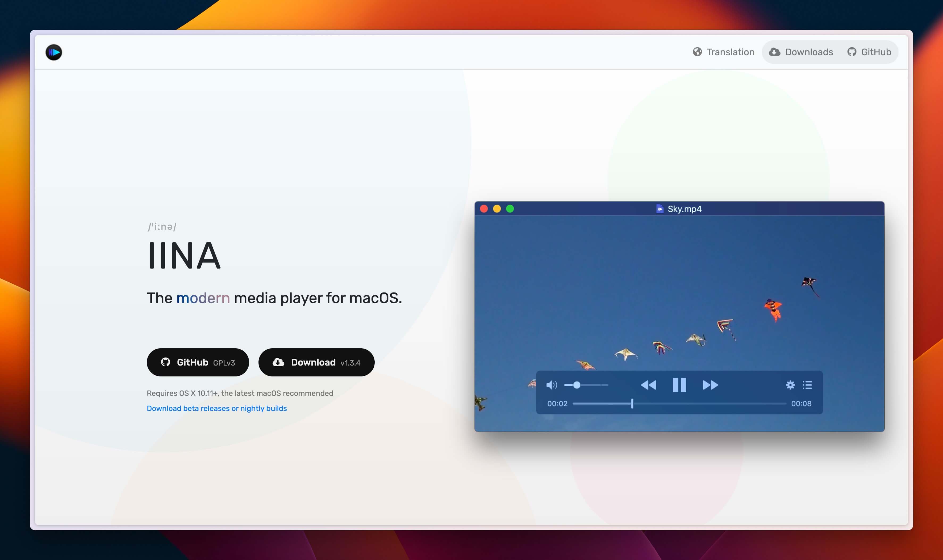Click the yellow minimize button of the player
Viewport: 943px width, 560px height.
pos(496,209)
